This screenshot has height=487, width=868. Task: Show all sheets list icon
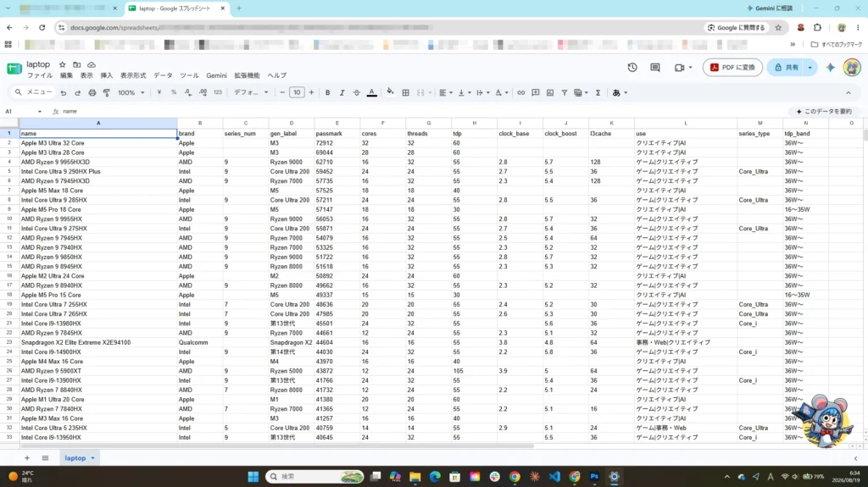point(46,458)
